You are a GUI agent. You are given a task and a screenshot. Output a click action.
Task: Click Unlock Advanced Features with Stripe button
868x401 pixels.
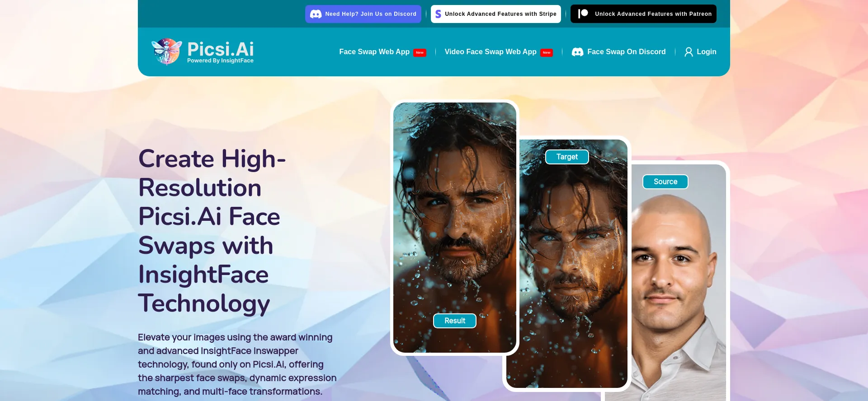click(x=495, y=14)
